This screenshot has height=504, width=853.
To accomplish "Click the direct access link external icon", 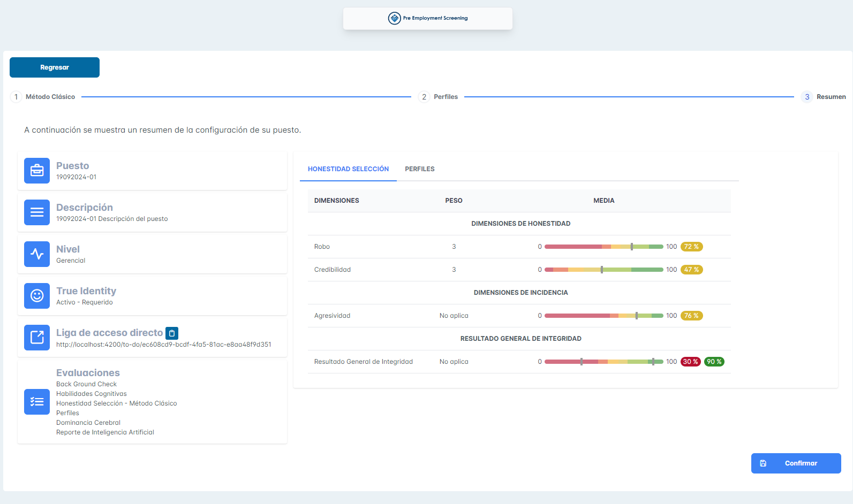I will coord(37,338).
